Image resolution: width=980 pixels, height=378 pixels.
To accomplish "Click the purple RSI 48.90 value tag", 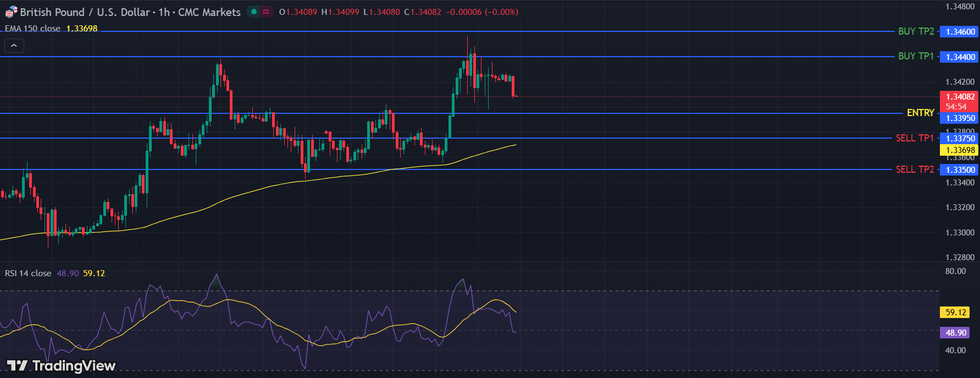I will point(956,333).
